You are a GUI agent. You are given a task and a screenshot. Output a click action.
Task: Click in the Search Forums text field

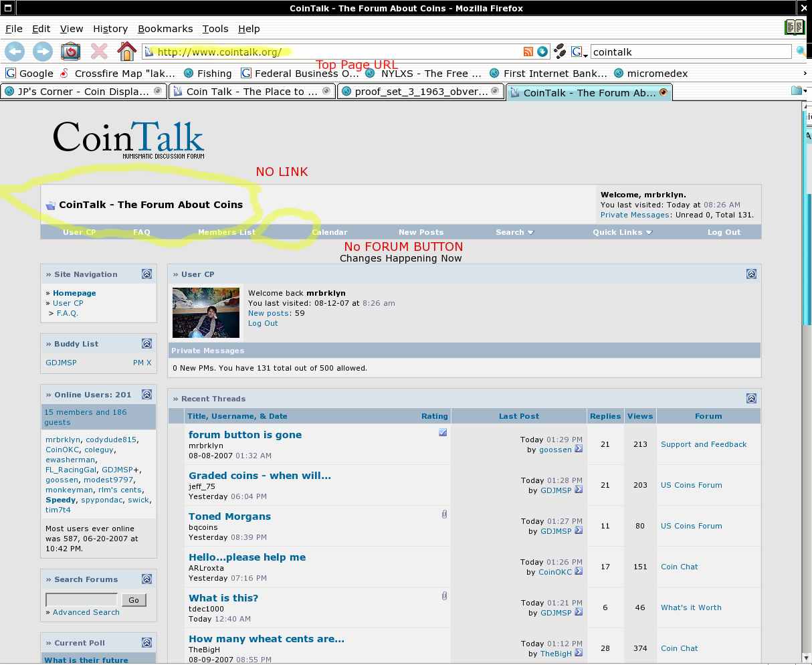click(x=82, y=599)
